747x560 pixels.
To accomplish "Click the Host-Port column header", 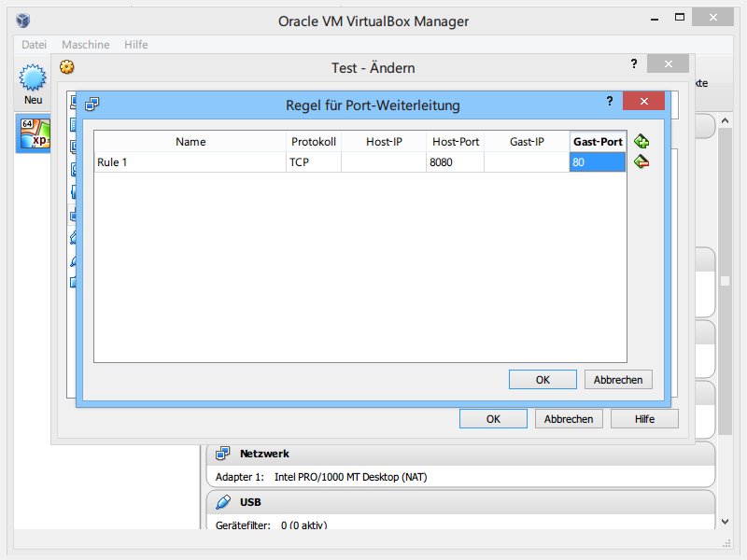I will (x=455, y=142).
